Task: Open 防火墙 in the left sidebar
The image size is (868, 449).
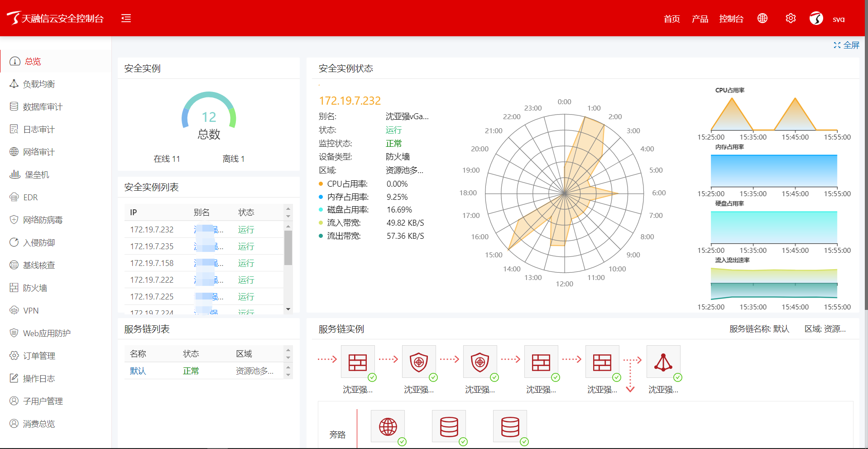Action: tap(35, 288)
